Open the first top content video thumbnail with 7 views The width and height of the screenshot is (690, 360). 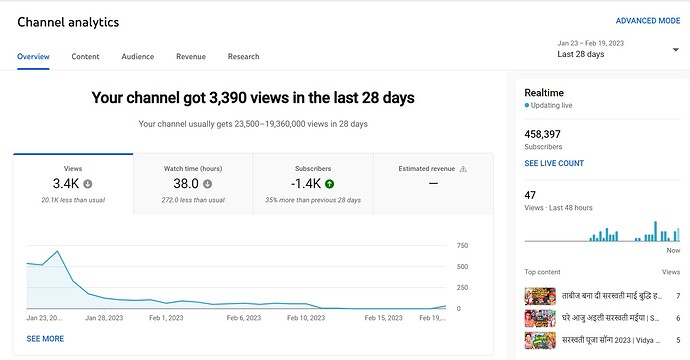click(540, 296)
